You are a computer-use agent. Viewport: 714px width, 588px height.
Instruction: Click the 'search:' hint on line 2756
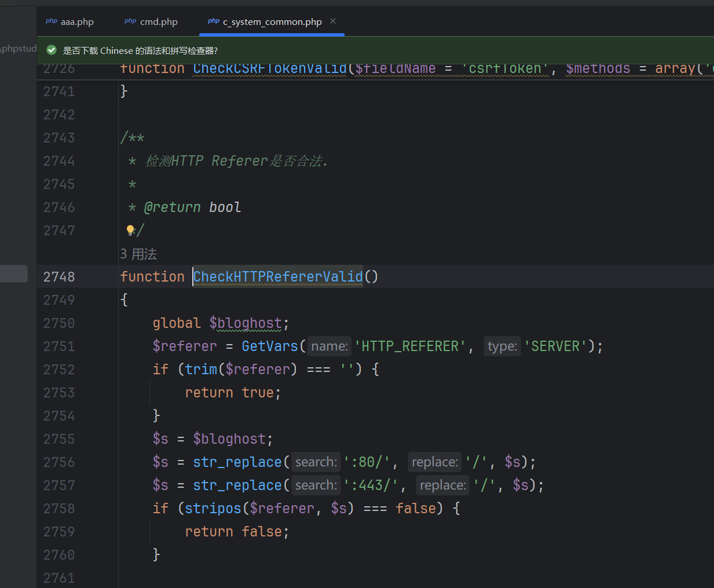pyautogui.click(x=316, y=462)
